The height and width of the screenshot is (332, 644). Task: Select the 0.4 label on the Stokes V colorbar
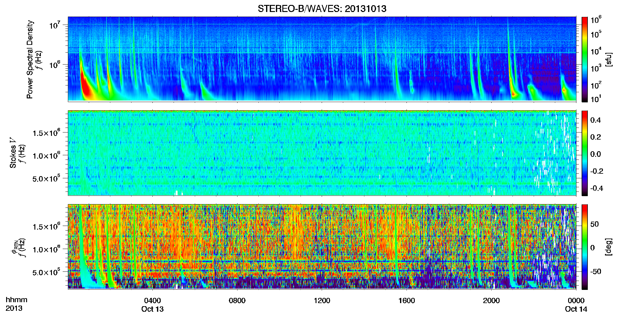[595, 120]
